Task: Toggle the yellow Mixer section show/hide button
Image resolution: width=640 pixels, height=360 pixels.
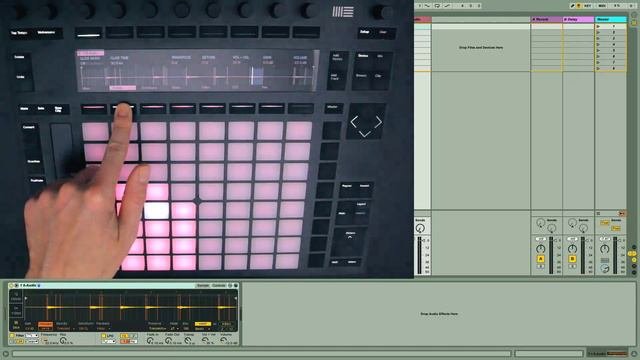Action: coord(634,260)
